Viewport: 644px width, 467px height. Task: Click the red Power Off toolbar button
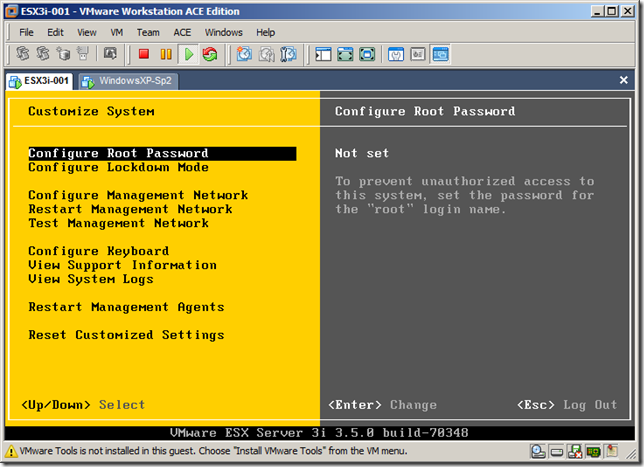[144, 54]
